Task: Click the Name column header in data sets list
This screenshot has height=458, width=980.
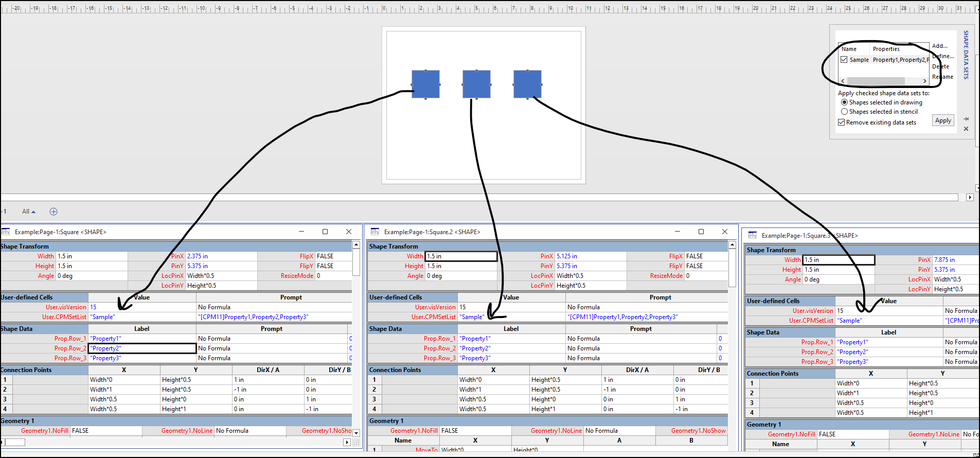Action: [x=854, y=49]
